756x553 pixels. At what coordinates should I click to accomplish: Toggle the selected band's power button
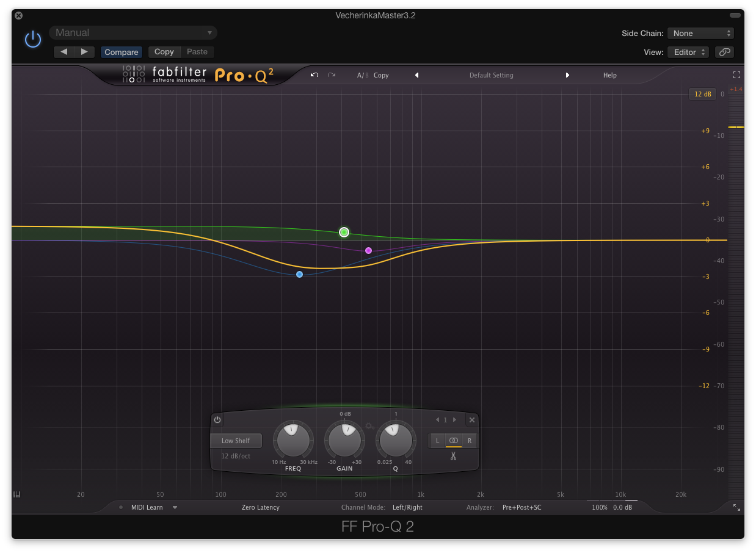click(217, 420)
